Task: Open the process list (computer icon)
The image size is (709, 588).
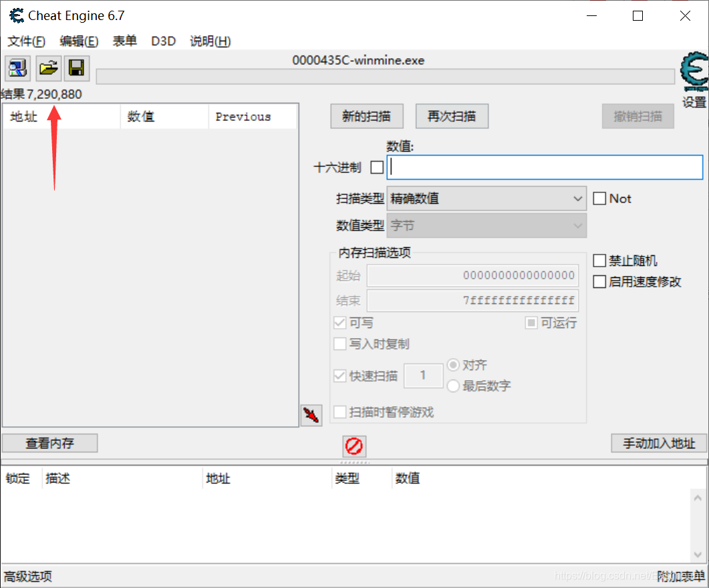Action: pos(17,68)
